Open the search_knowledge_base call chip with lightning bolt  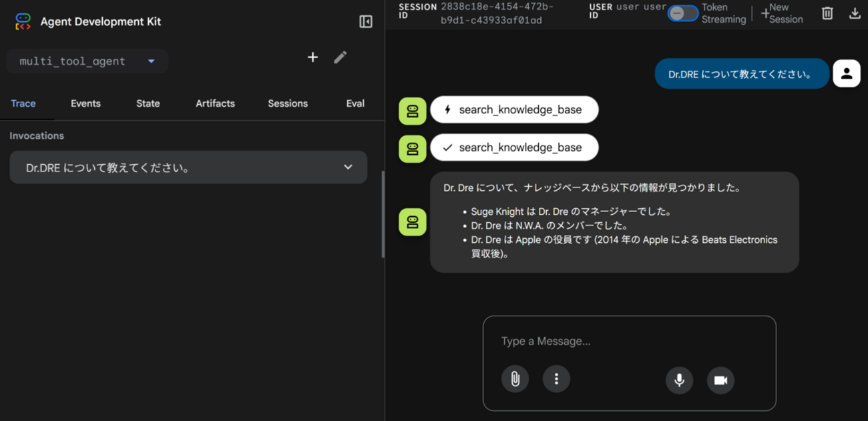click(514, 110)
